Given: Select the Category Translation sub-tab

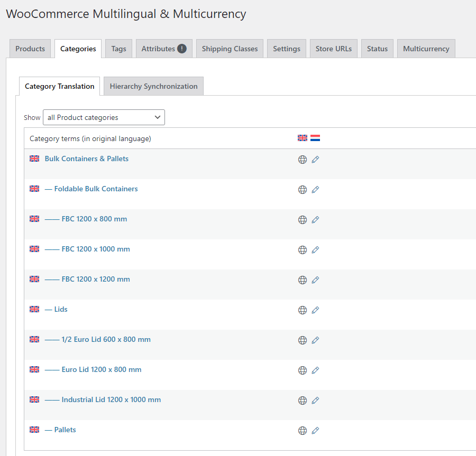Looking at the screenshot, I should click(59, 86).
